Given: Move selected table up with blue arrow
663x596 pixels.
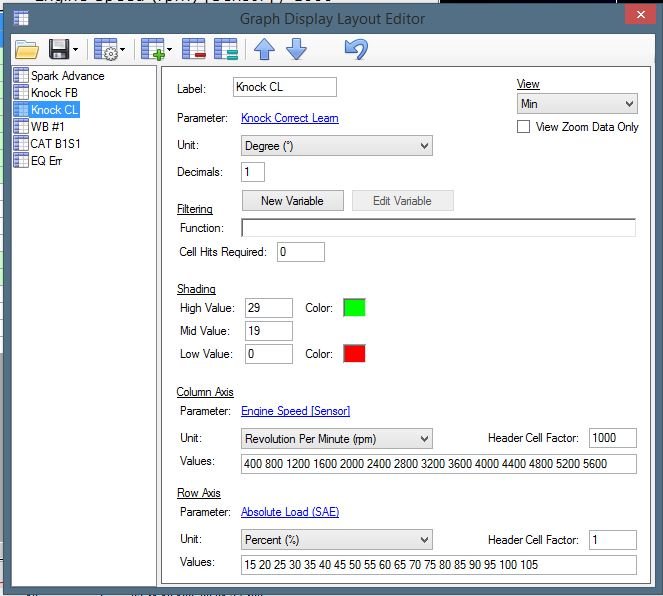Looking at the screenshot, I should click(264, 49).
